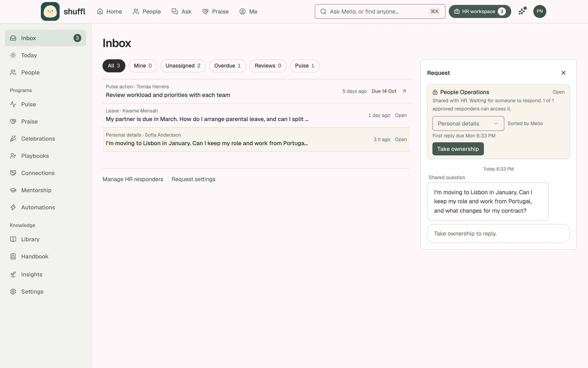Open Request settings link

(x=193, y=179)
